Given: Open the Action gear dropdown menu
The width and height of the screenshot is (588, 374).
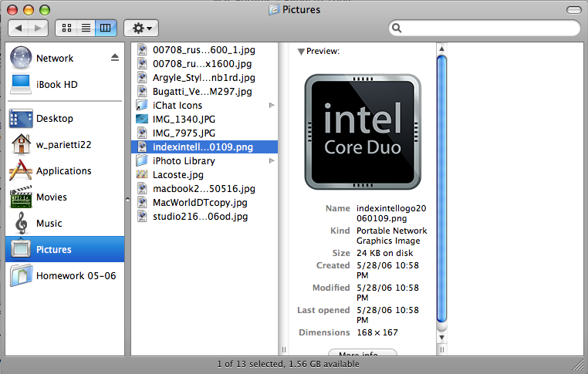Looking at the screenshot, I should (141, 28).
